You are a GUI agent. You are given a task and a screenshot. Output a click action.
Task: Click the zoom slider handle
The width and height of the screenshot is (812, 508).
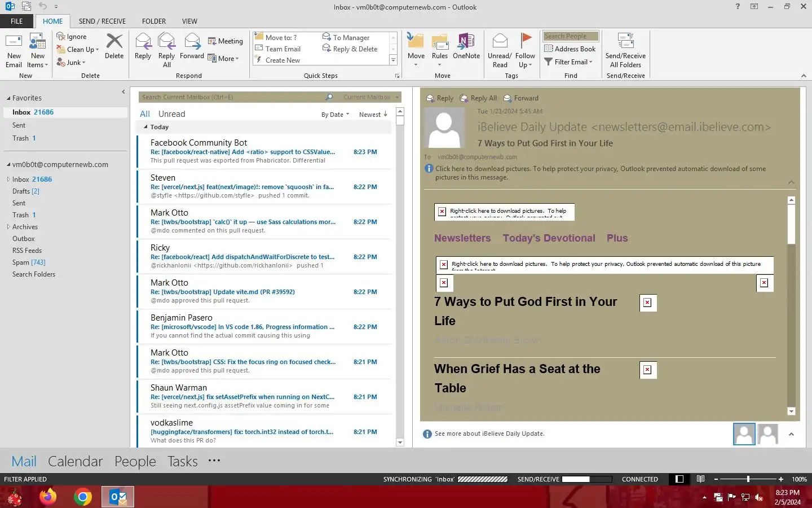click(748, 479)
